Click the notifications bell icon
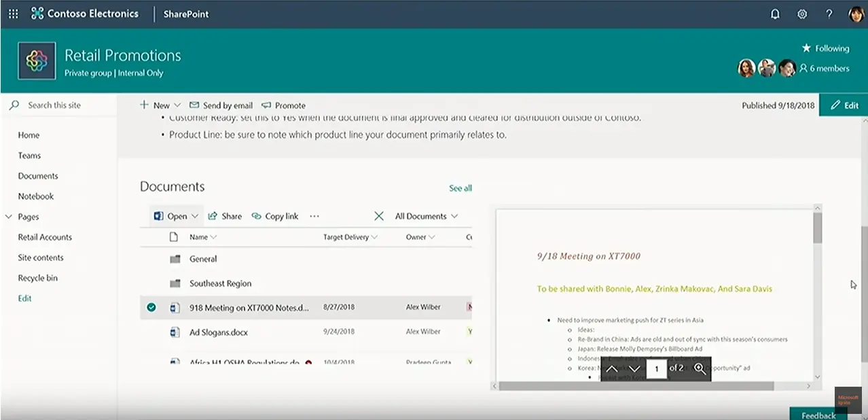The height and width of the screenshot is (420, 868). pos(775,14)
